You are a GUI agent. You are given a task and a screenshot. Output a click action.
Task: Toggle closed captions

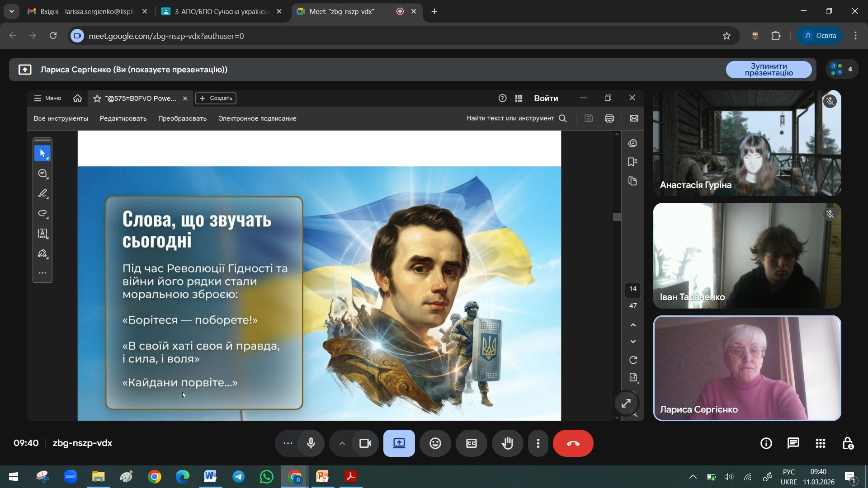(471, 443)
